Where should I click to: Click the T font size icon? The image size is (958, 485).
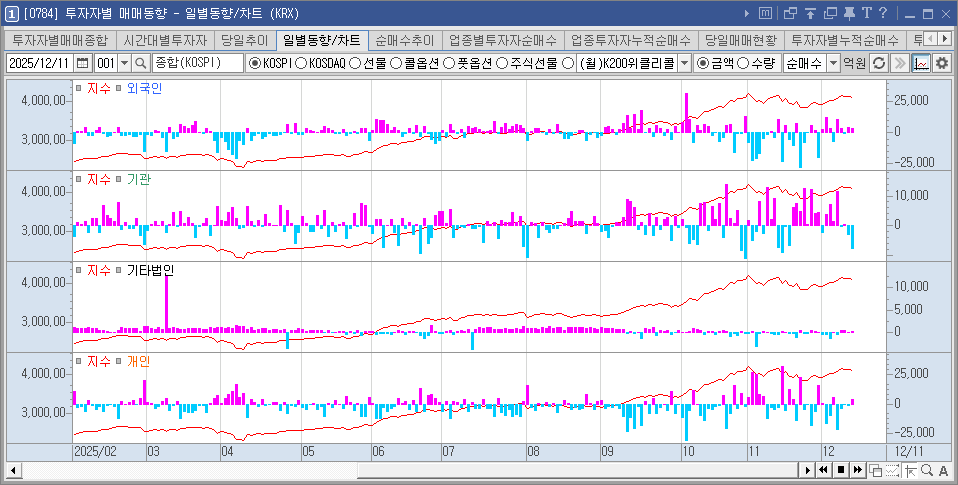point(866,13)
